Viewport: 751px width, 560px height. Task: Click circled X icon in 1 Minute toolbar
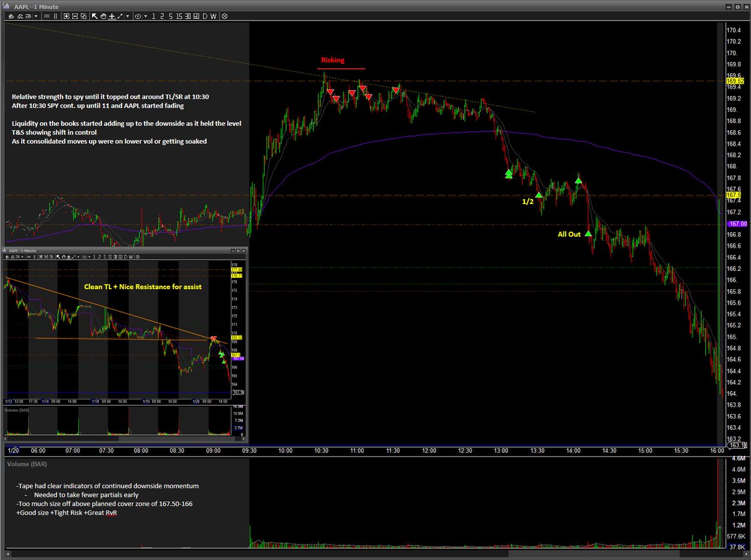point(224,16)
